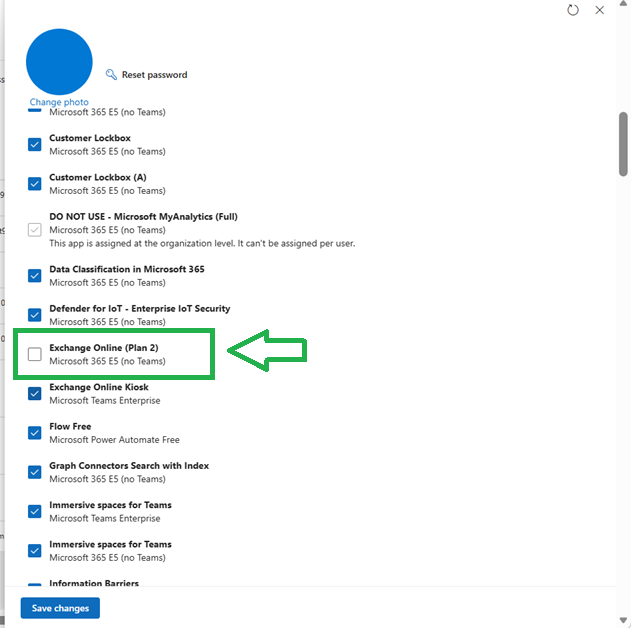Click the Flow Free label text

70,426
